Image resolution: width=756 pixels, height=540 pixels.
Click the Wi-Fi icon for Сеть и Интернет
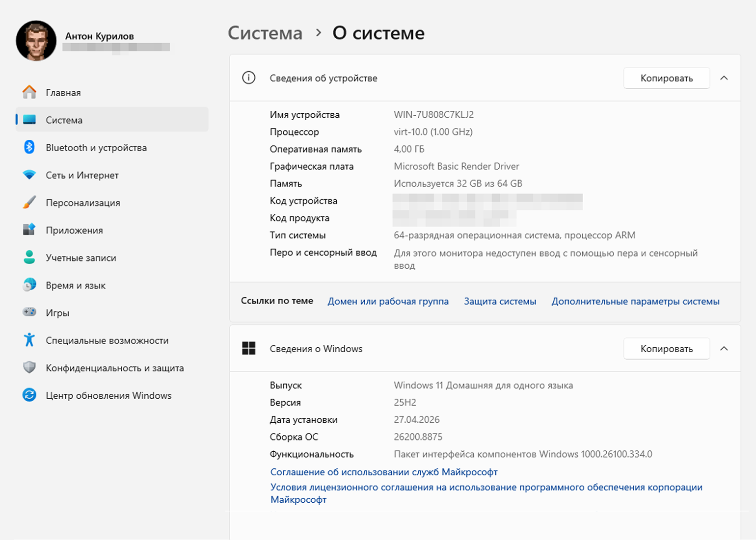29,175
